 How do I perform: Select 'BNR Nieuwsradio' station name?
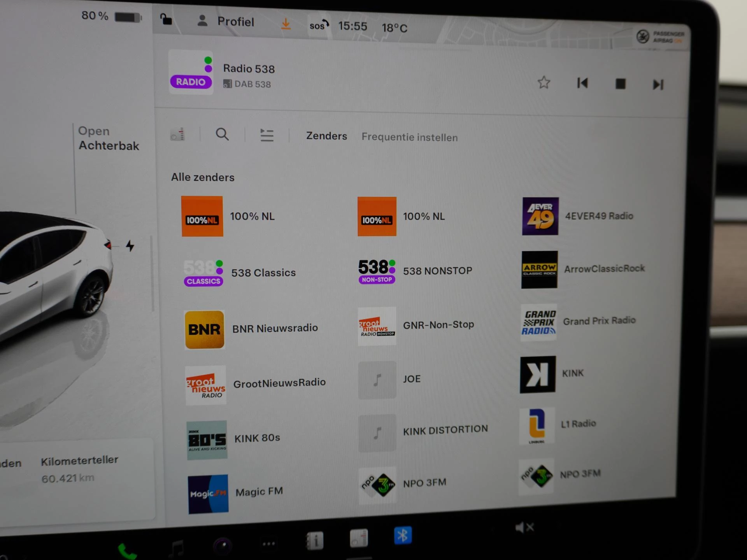275,328
